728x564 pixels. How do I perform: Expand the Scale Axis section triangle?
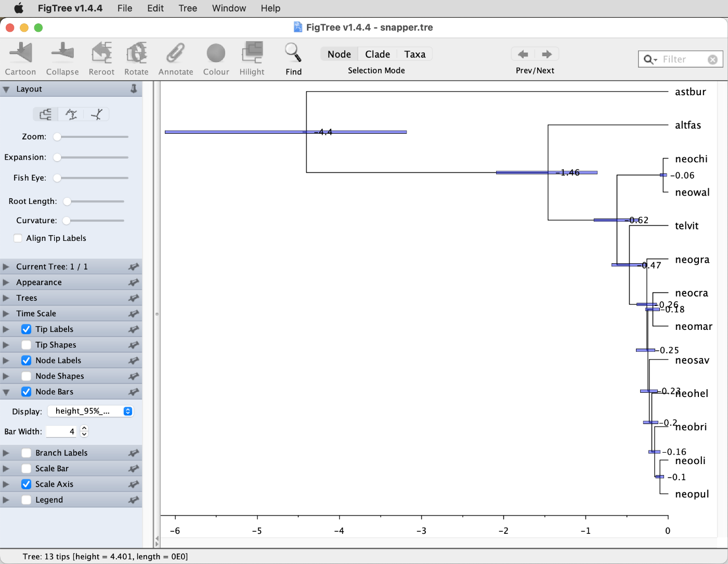(x=6, y=484)
